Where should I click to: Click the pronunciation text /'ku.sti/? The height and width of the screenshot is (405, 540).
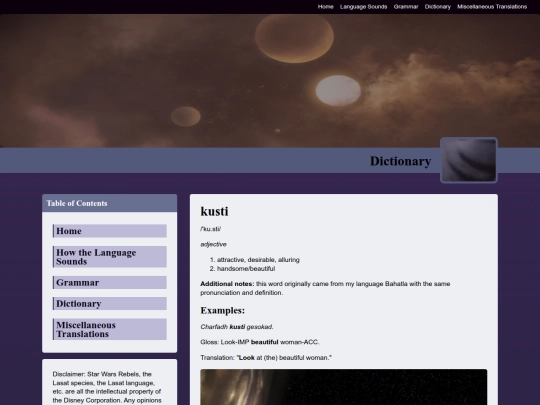click(x=210, y=229)
